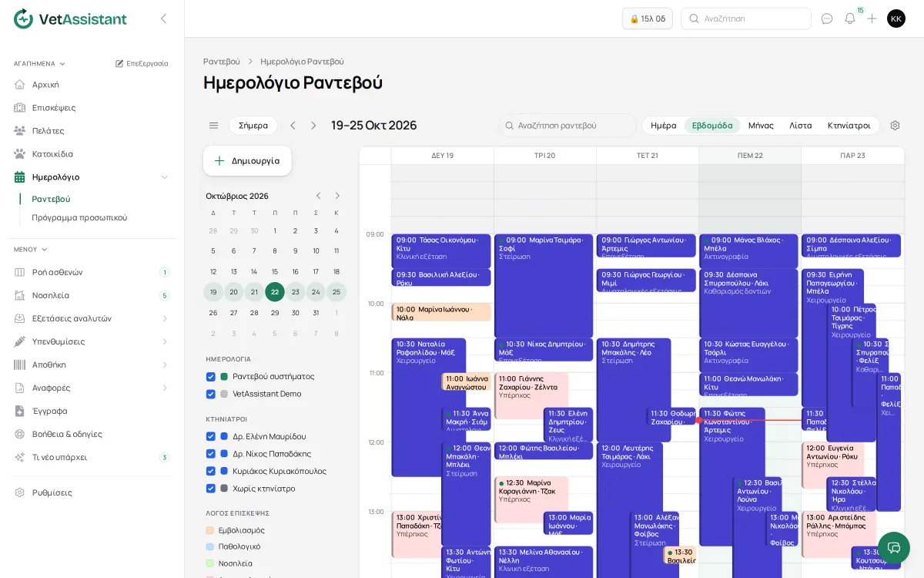Click the Σήμερα button
The image size is (924, 578).
(x=253, y=126)
